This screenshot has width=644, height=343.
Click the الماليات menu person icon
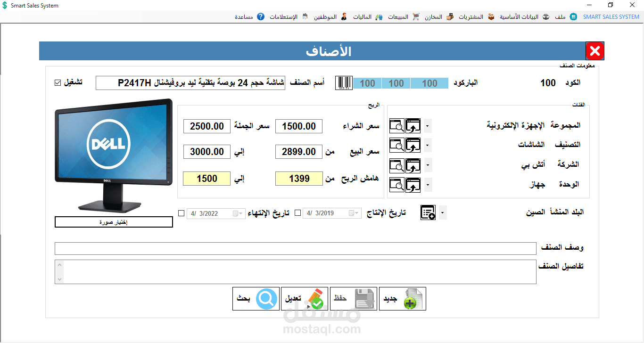coord(344,17)
